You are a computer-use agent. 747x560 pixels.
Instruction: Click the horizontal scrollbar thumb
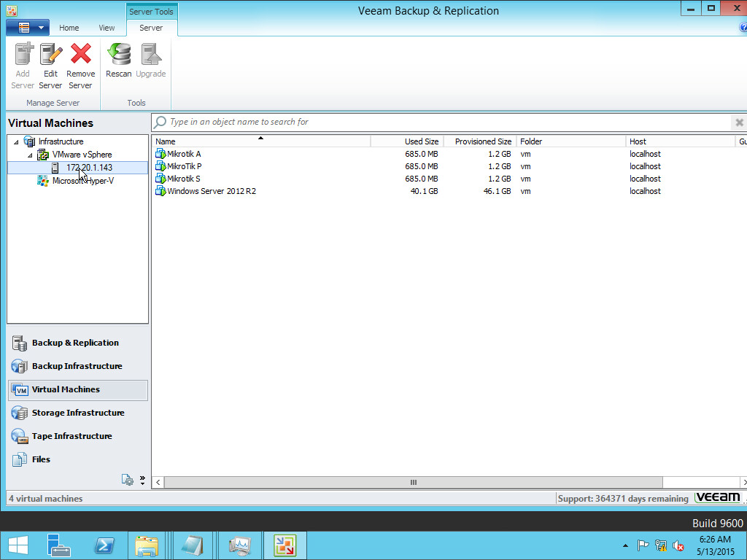coord(413,483)
